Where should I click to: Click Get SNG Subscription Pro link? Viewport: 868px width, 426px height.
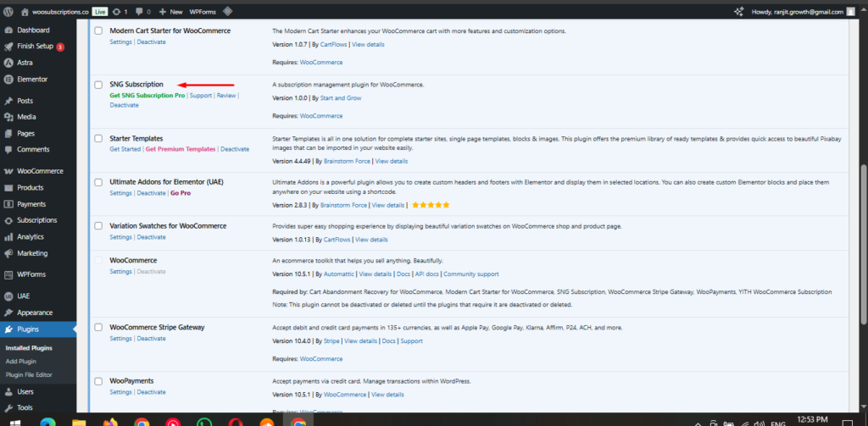[x=147, y=96]
